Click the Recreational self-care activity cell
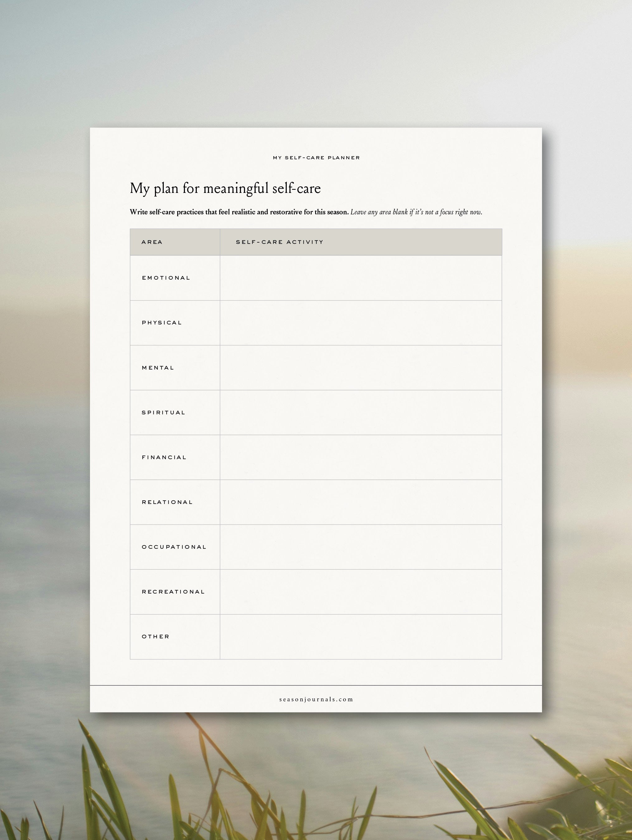 361,591
